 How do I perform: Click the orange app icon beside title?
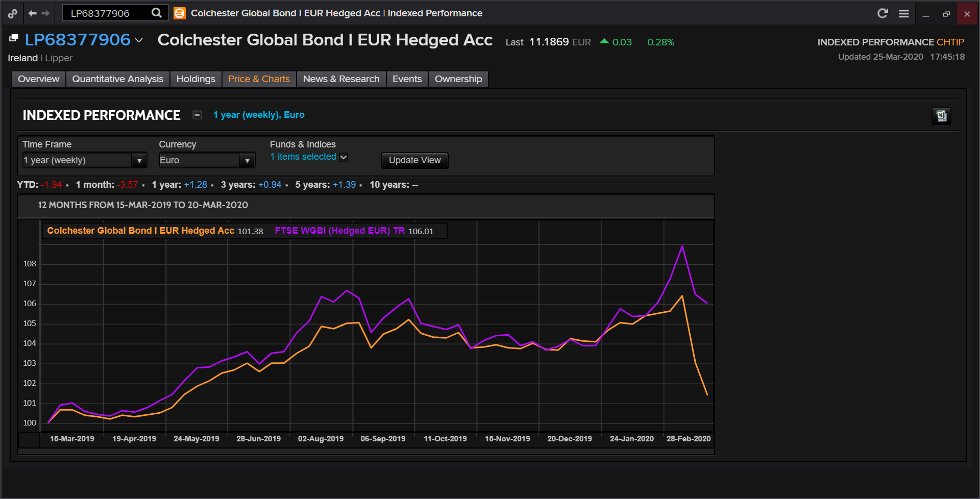[179, 13]
